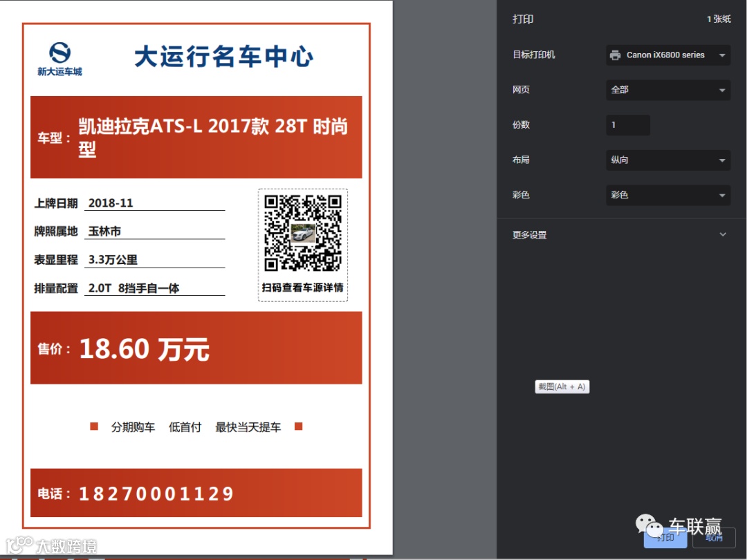
Task: Open the 彩色 color dropdown
Action: coord(668,195)
